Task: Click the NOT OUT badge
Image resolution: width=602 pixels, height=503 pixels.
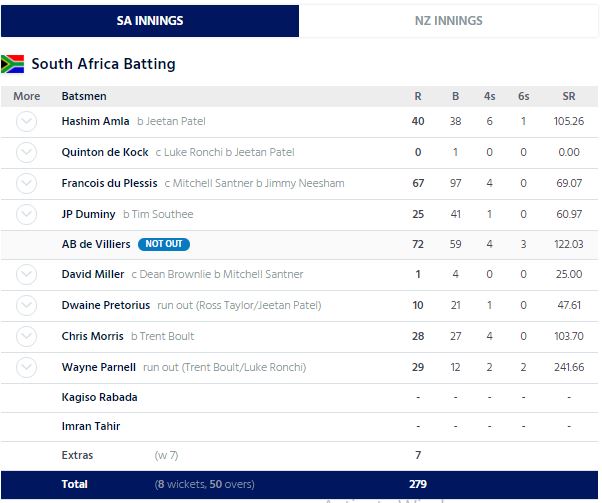Action: pyautogui.click(x=164, y=244)
